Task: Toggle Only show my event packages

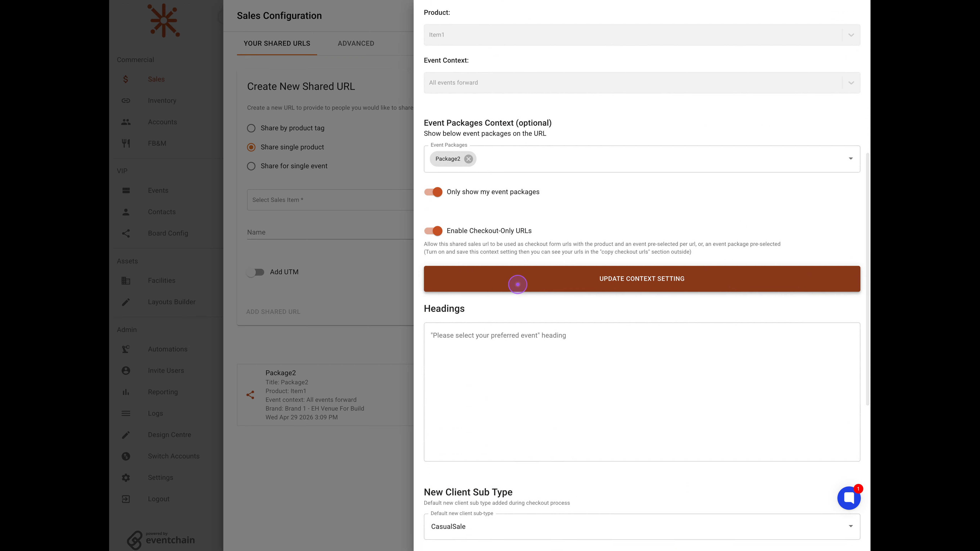Action: tap(433, 192)
